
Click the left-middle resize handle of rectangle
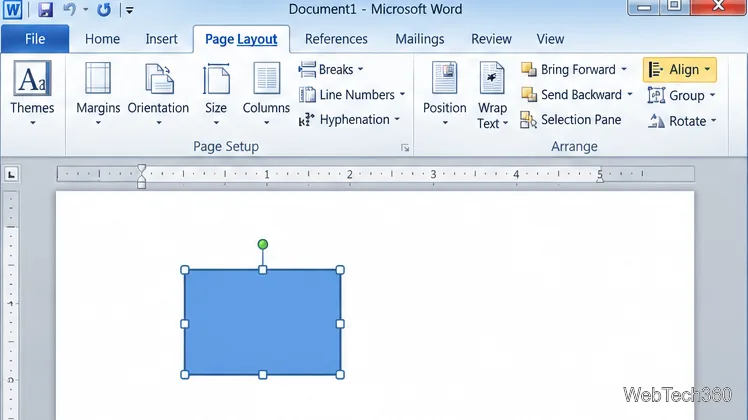(185, 324)
